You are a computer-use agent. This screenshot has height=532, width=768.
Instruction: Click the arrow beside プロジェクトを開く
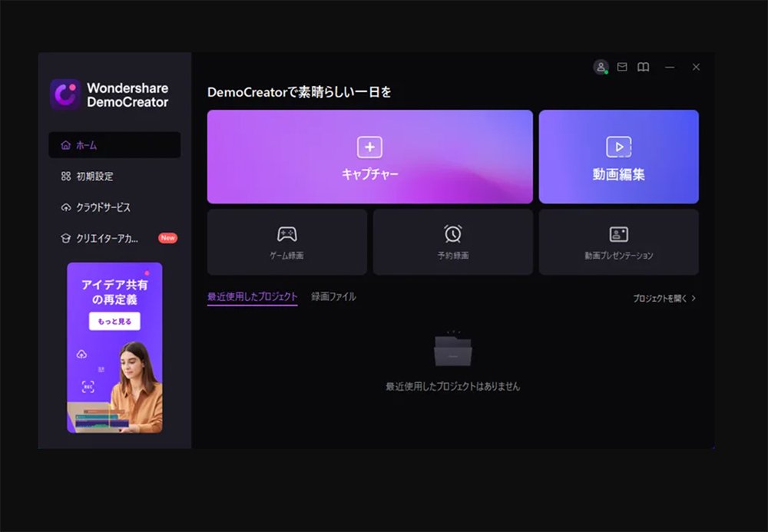pos(694,298)
